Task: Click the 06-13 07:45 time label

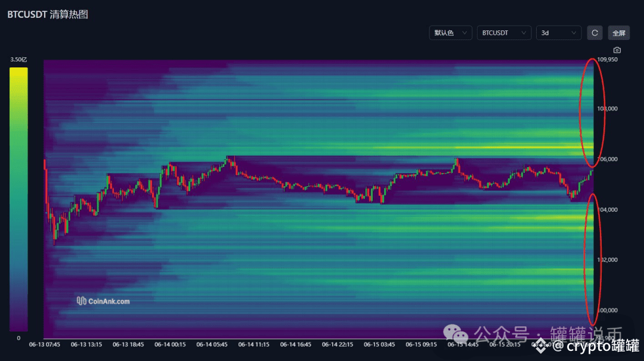Action: [x=44, y=344]
